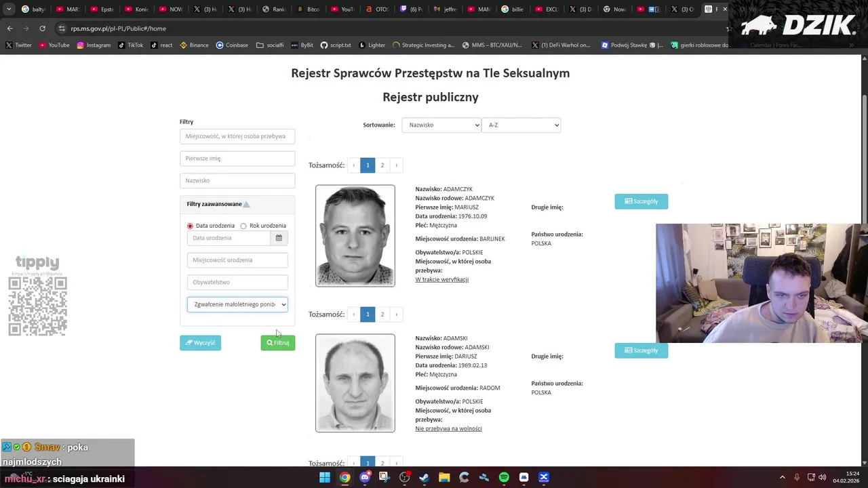The height and width of the screenshot is (488, 868).
Task: Switch to the Epste browser tab
Action: [102, 9]
